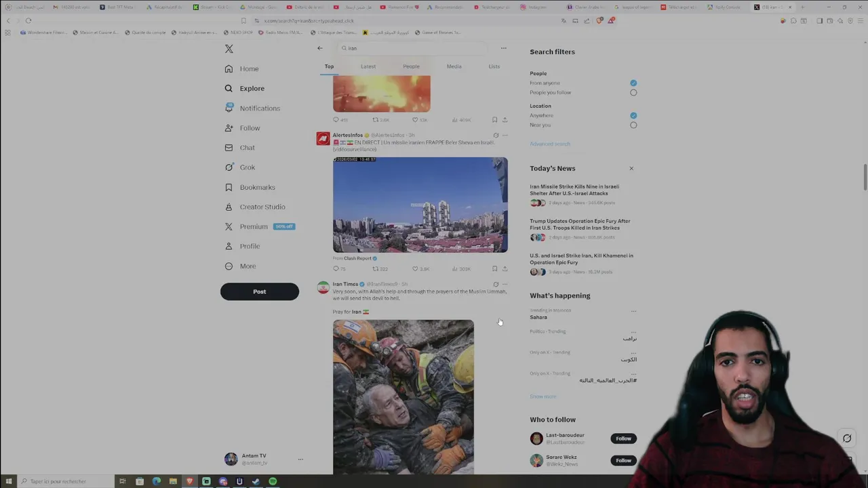The width and height of the screenshot is (868, 488).
Task: Switch to the Media tab
Action: (x=454, y=66)
